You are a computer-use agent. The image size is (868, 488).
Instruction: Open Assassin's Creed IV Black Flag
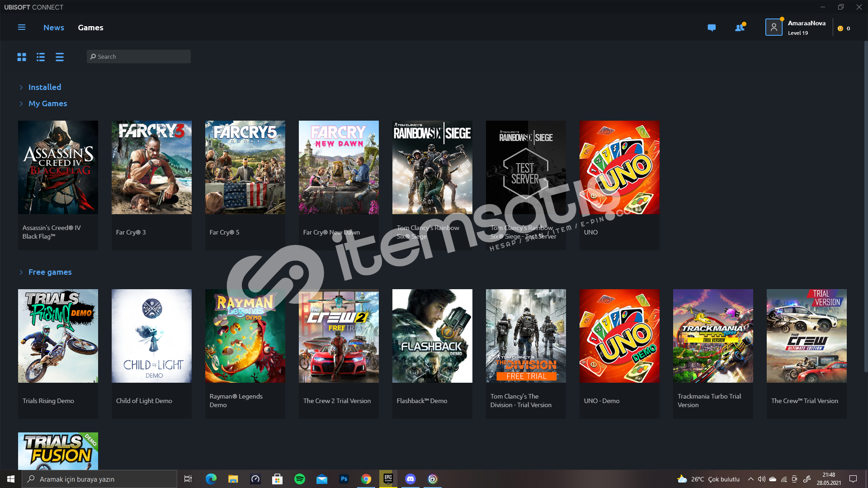(x=58, y=168)
